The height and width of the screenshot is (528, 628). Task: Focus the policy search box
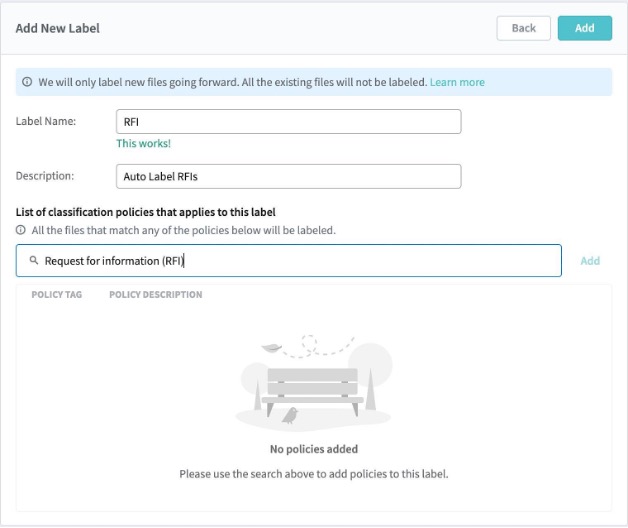pos(300,261)
